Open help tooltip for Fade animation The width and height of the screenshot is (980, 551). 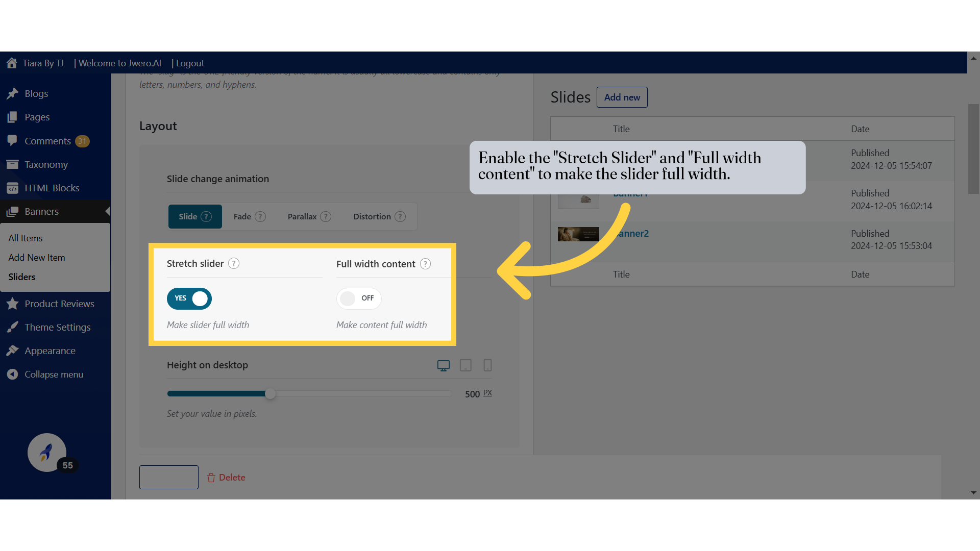(x=260, y=216)
